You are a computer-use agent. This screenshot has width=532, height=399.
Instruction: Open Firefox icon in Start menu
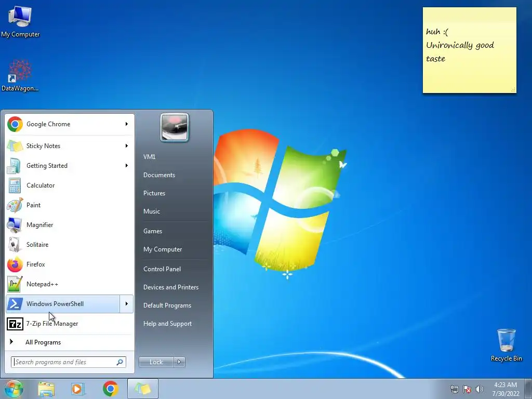click(x=15, y=264)
